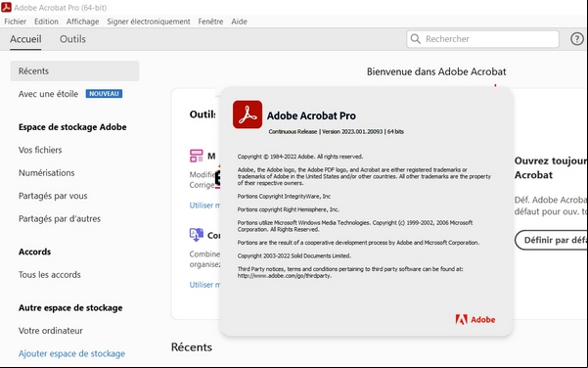Click the Autre espace de stockage heading
The height and width of the screenshot is (368, 588).
point(70,308)
